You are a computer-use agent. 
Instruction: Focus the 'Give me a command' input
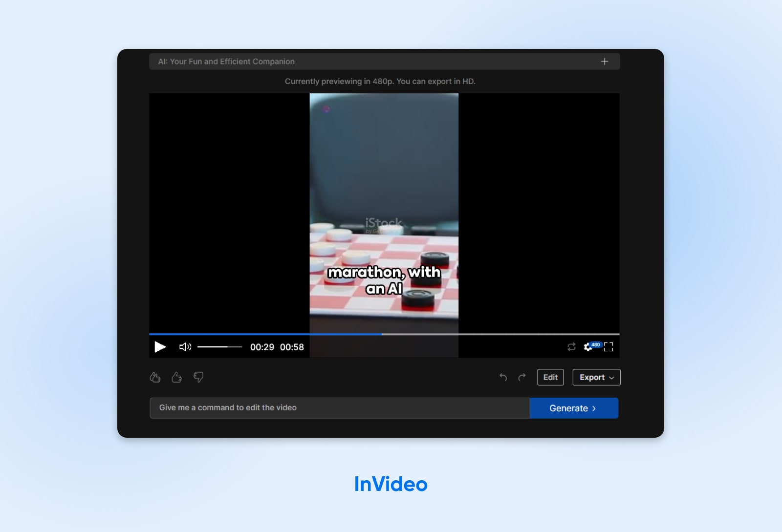pyautogui.click(x=339, y=408)
